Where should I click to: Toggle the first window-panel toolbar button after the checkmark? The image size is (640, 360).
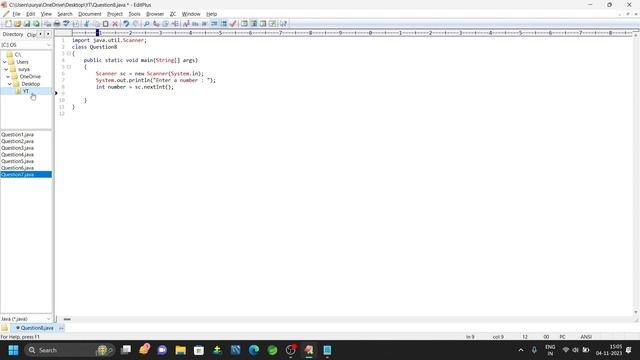click(244, 24)
